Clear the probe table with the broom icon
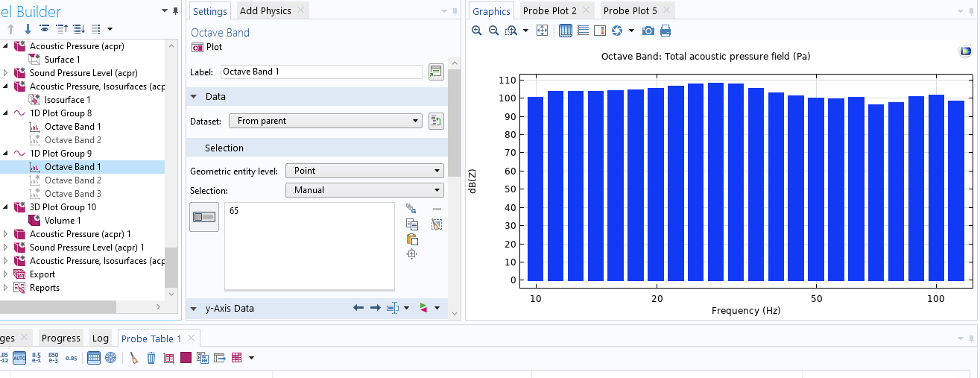 point(134,358)
